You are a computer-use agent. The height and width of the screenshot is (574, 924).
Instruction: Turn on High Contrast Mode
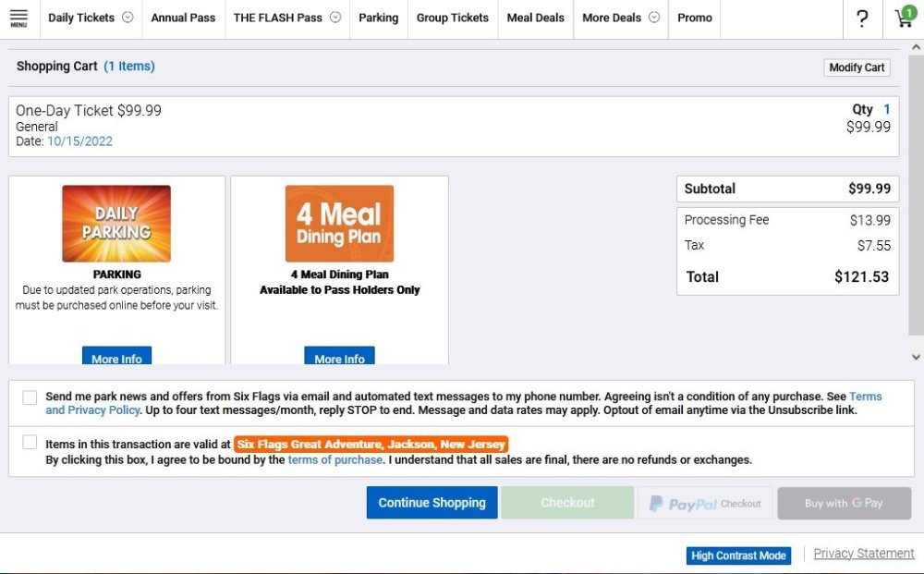[x=739, y=556]
